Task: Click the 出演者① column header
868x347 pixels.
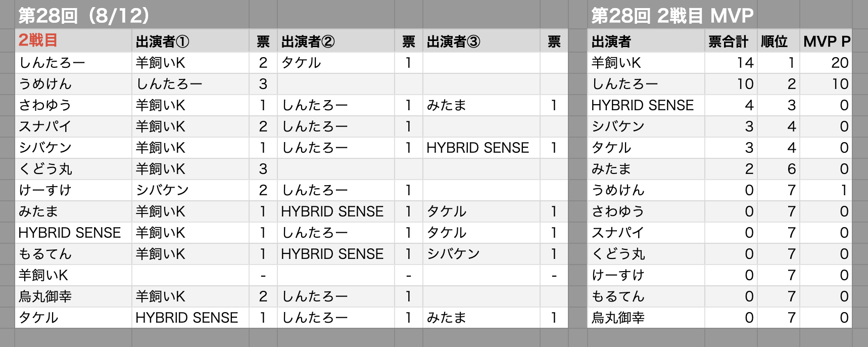Action: 190,41
